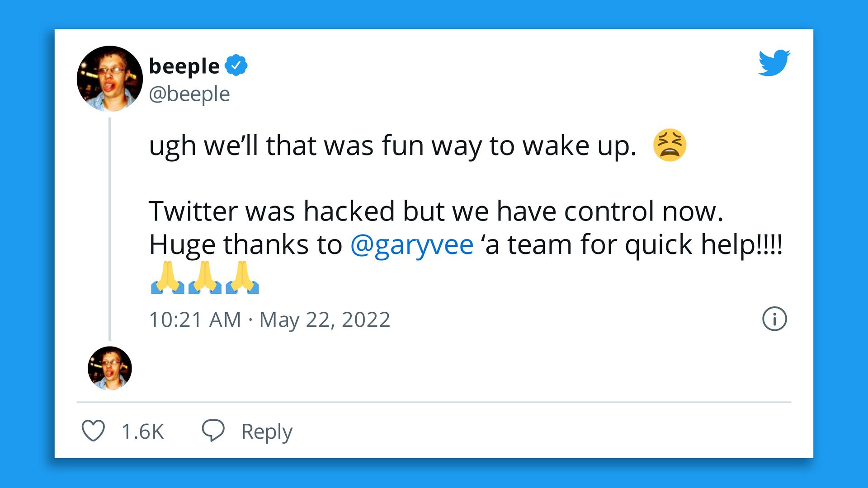868x488 pixels.
Task: Click the Twitter bird logo
Action: (x=774, y=63)
